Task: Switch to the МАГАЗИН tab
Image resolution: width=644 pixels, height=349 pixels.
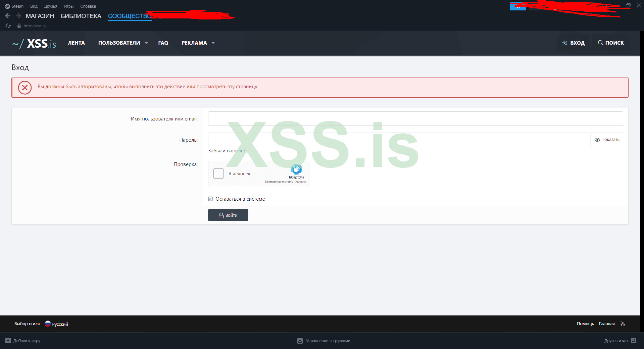Action: 40,16
